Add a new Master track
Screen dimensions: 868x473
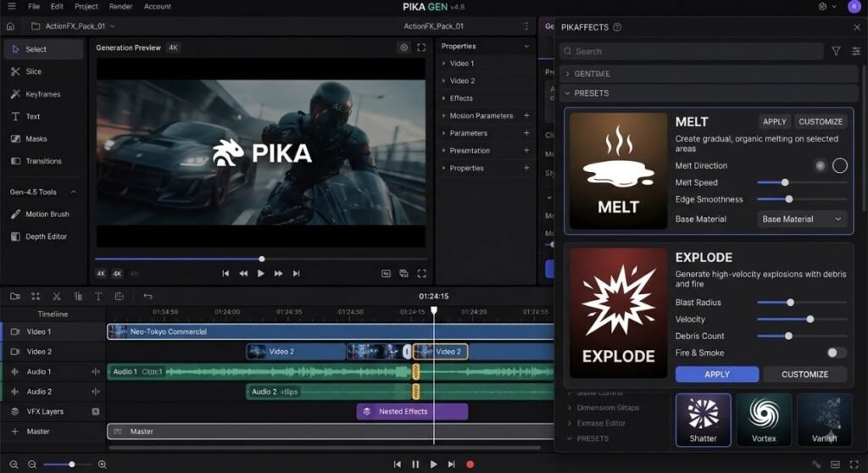click(15, 431)
